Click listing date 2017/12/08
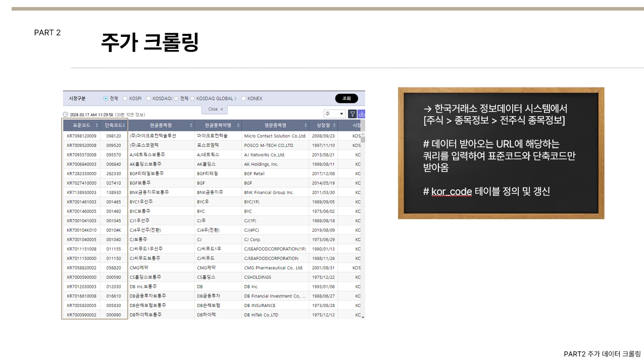Viewport: 644px width, 361px height. click(x=323, y=174)
